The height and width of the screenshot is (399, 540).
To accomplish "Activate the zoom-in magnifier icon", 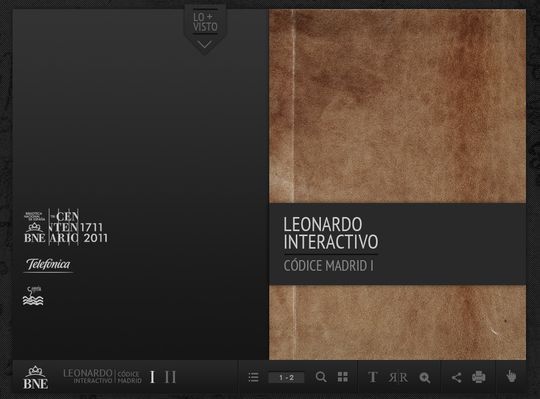I will pos(425,378).
